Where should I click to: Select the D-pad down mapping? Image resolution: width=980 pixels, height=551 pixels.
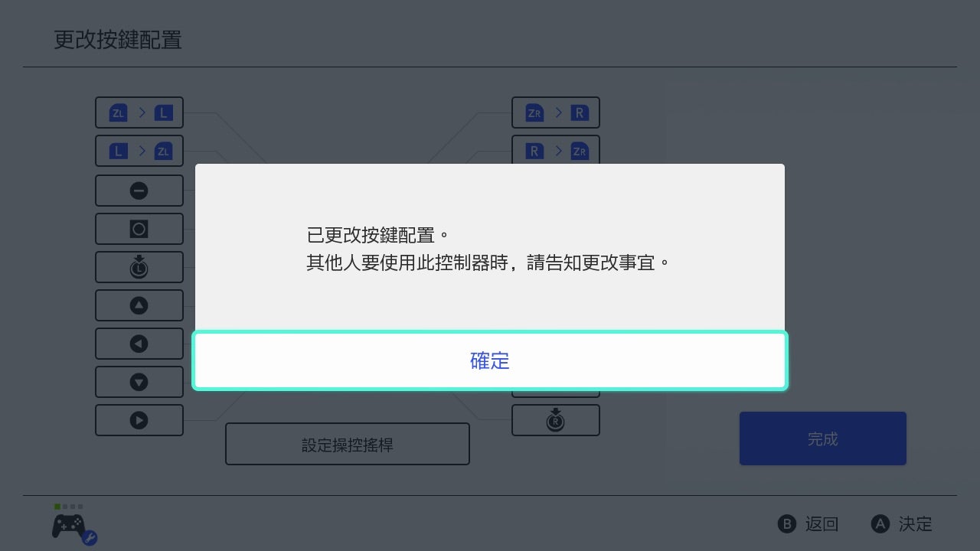point(139,382)
